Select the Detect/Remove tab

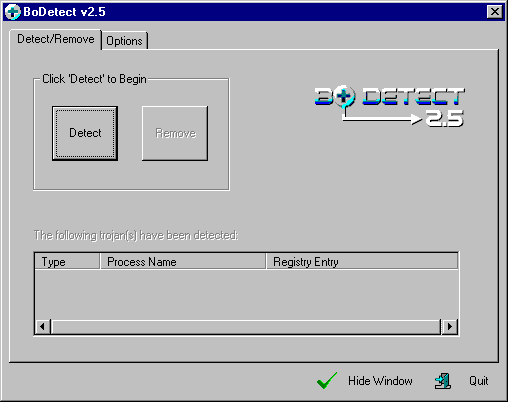click(56, 39)
